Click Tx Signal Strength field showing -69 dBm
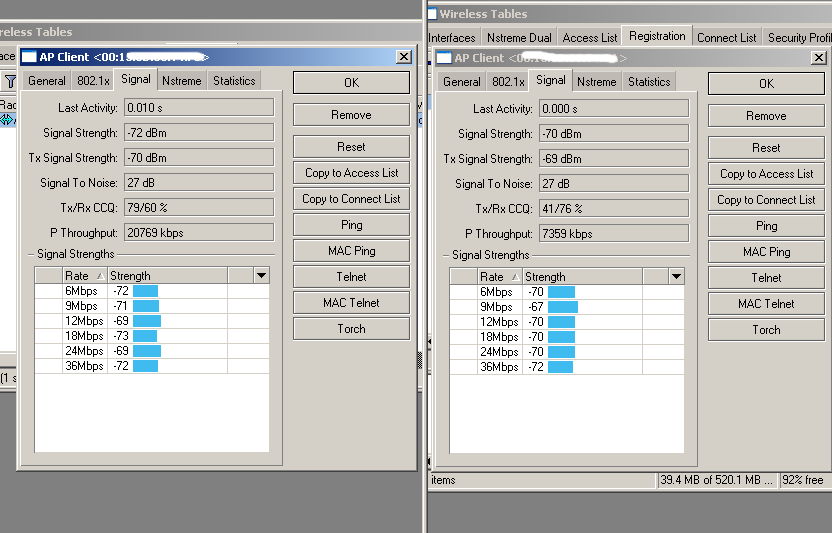832x533 pixels. [x=614, y=159]
